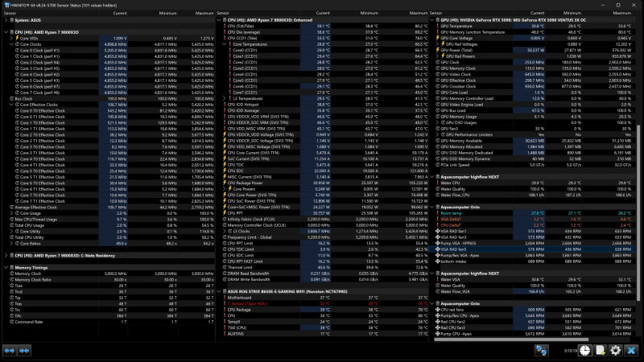Expand the Core Usage row
Screen dimensions: 644x362
click(11, 213)
